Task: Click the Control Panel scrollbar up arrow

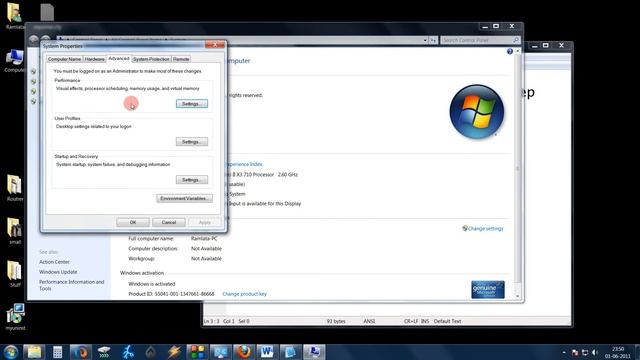Action: pos(518,51)
